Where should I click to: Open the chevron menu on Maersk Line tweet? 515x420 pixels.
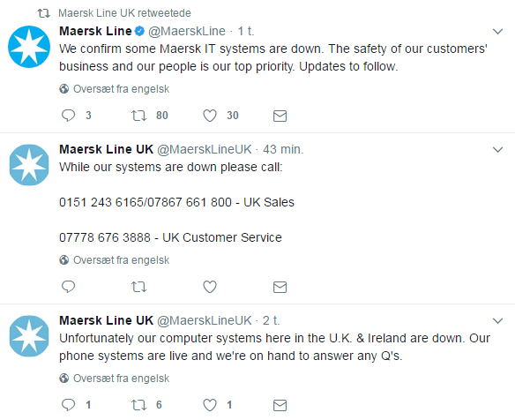coord(498,32)
